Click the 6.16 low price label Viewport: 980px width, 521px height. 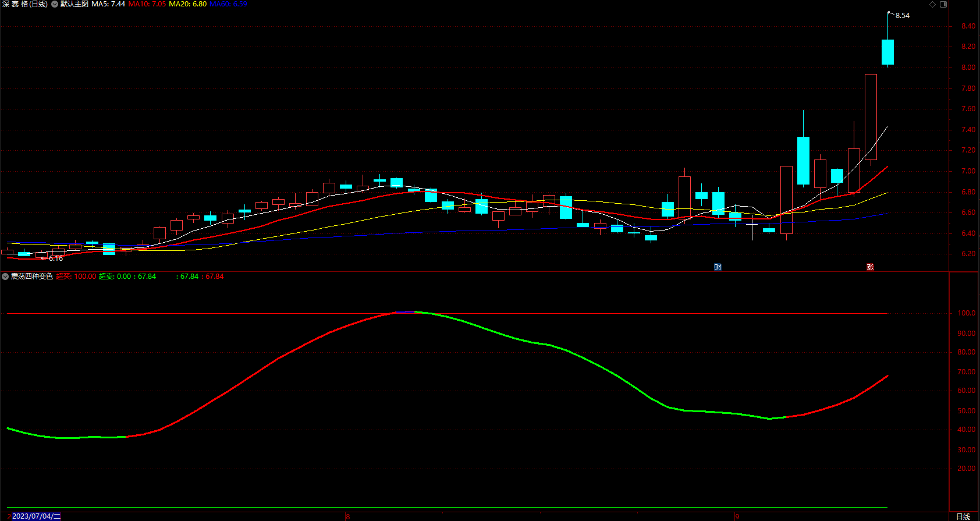tap(56, 258)
